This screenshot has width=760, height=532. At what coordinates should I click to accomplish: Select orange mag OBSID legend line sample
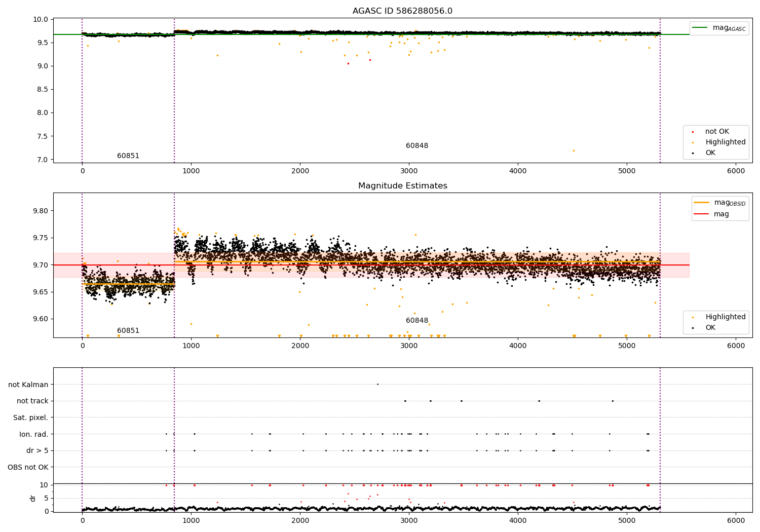702,203
